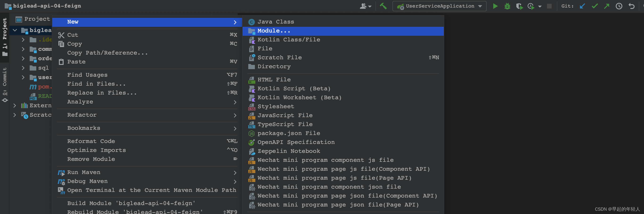Open the Project view selector header
Screen dimensions: 644x214
33,19
